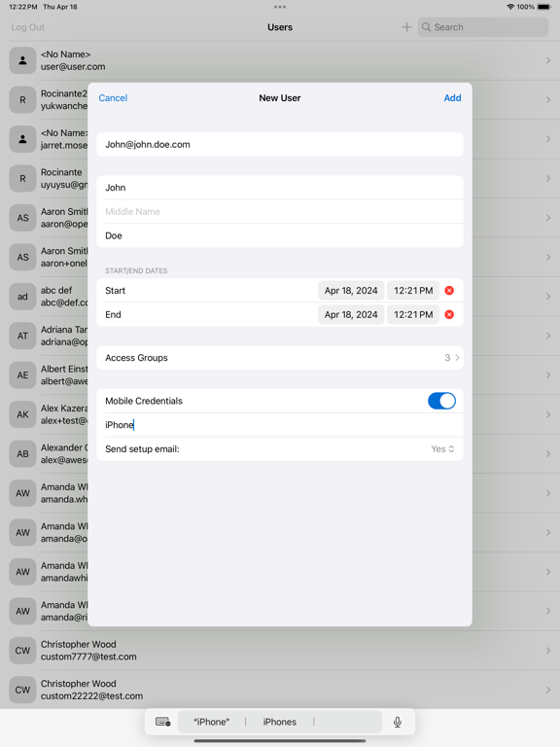The width and height of the screenshot is (560, 747).
Task: Tap the email field John@john.doe.com
Action: pyautogui.click(x=280, y=144)
